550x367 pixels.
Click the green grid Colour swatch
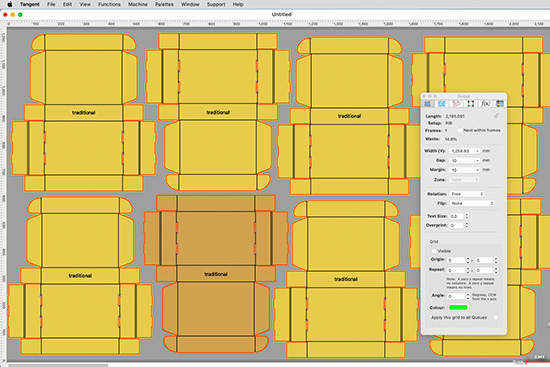(458, 307)
